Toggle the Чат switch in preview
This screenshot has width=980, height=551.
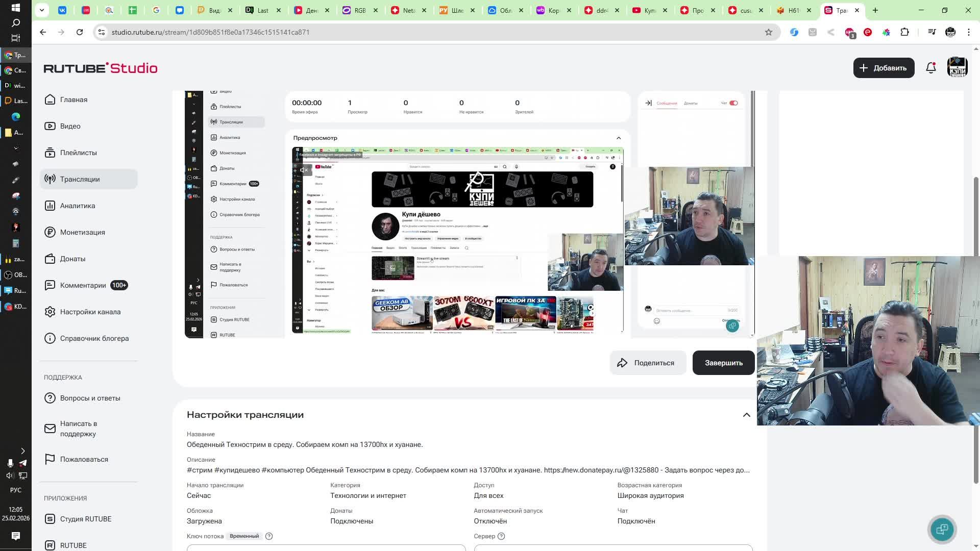click(733, 103)
